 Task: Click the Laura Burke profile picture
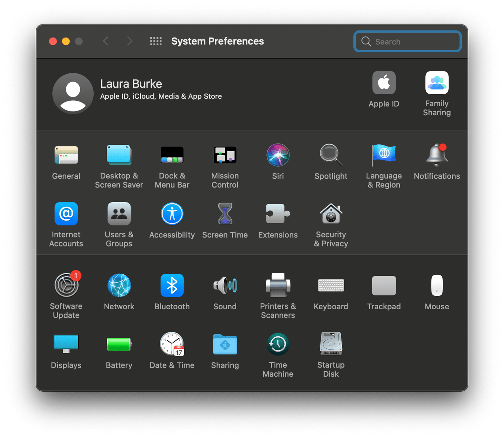click(x=73, y=94)
